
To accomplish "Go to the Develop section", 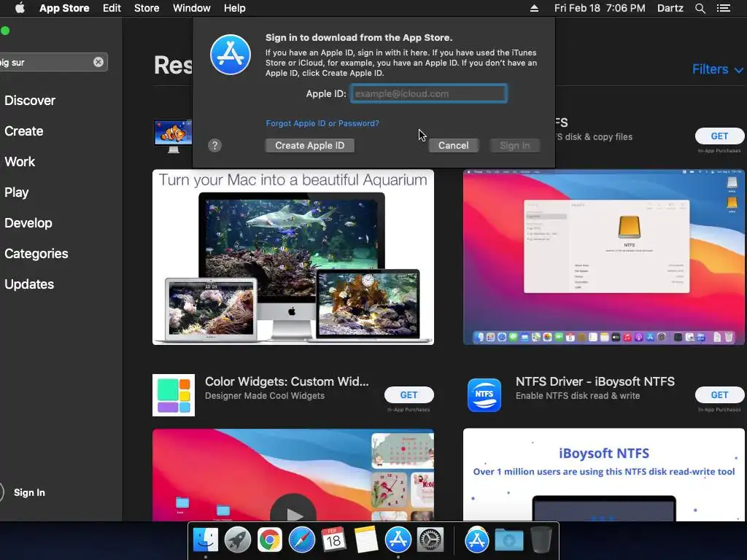I will 28,223.
